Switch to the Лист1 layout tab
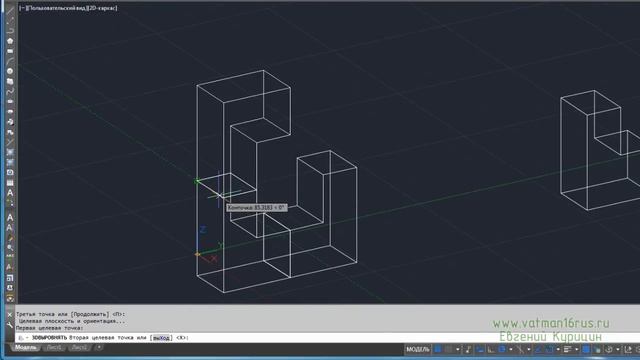The width and height of the screenshot is (640, 360). (x=54, y=348)
